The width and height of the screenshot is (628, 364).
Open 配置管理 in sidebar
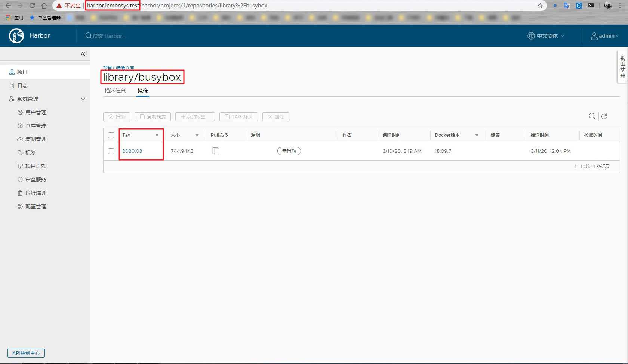[36, 206]
